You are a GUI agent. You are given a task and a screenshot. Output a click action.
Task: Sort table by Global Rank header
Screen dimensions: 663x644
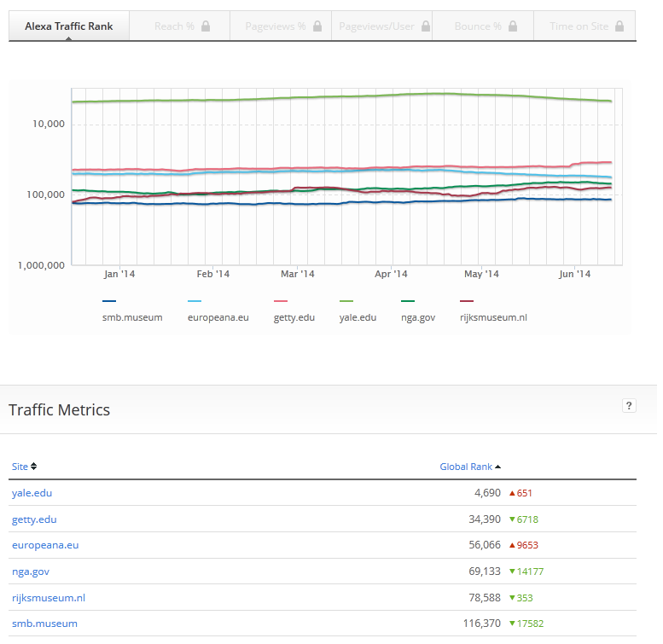click(466, 467)
